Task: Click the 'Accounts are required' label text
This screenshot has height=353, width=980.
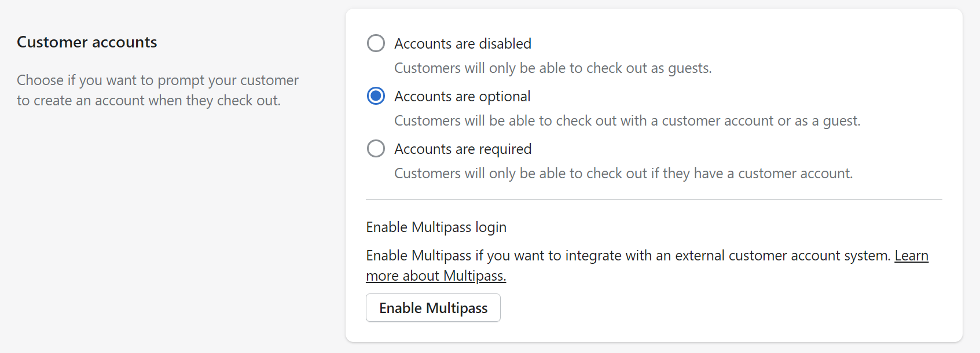Action: coord(463,149)
